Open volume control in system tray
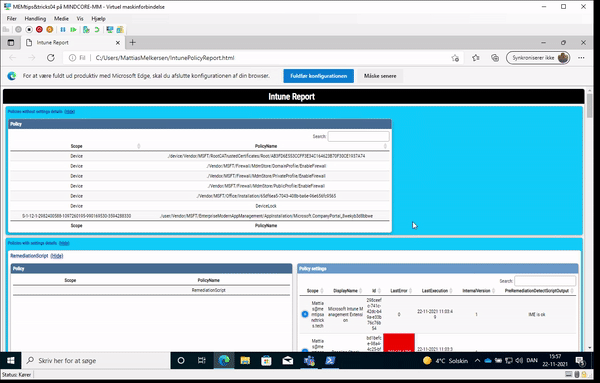Image resolution: width=600 pixels, height=383 pixels. 519,360
